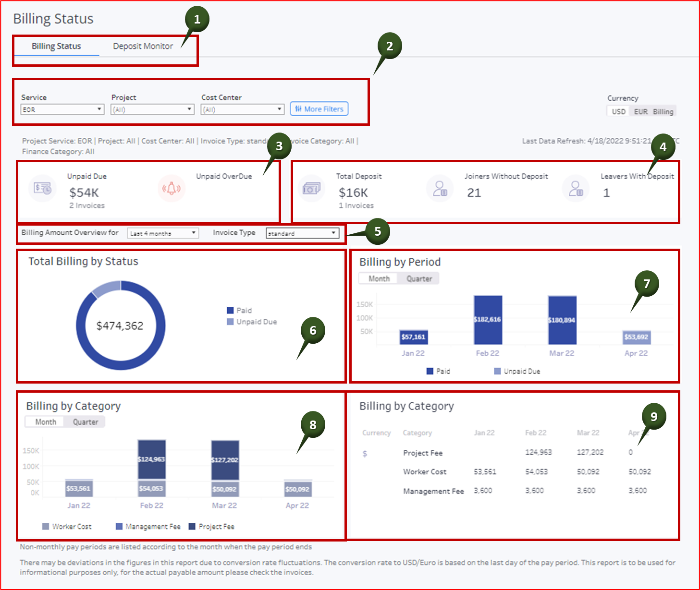The width and height of the screenshot is (700, 590).
Task: Switch to the Deposit Monitor tab
Action: click(143, 46)
